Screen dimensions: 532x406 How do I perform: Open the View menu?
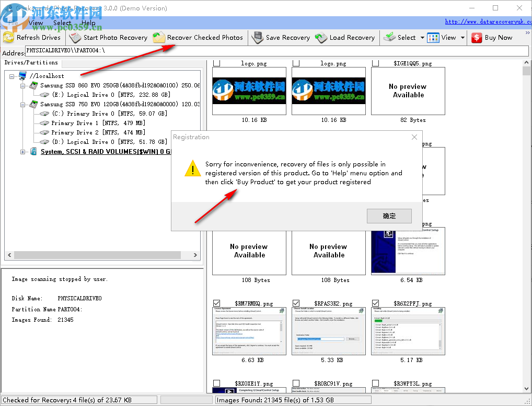click(36, 23)
